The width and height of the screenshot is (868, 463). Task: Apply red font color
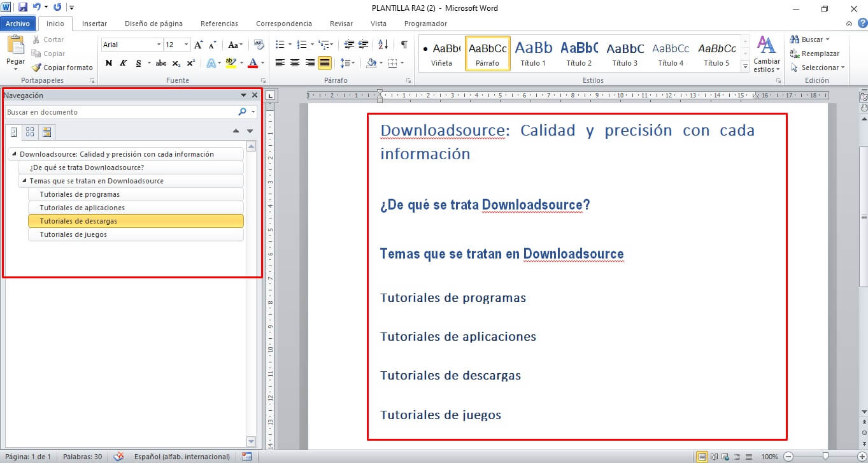(253, 63)
